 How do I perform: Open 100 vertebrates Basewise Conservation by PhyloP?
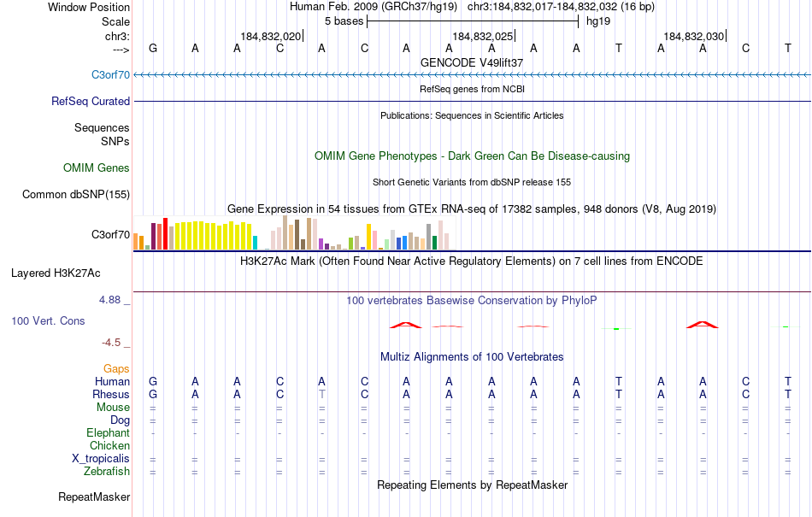coord(472,300)
